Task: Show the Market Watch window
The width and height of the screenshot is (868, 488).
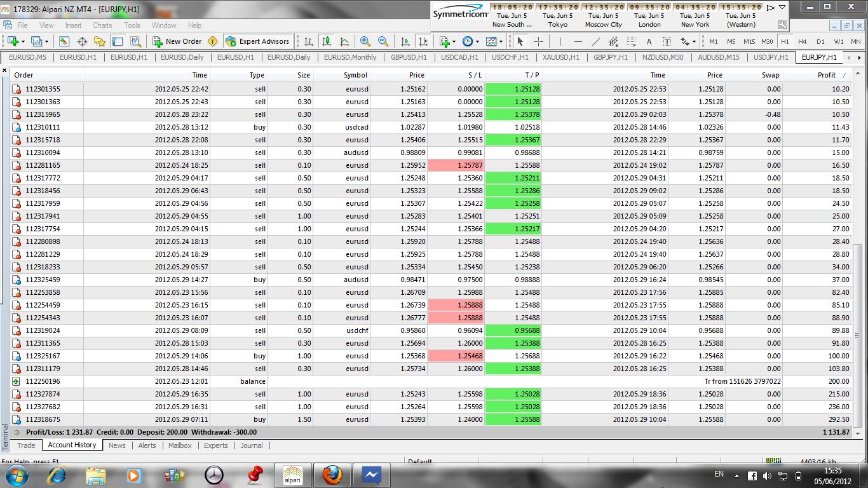Action: pos(64,41)
